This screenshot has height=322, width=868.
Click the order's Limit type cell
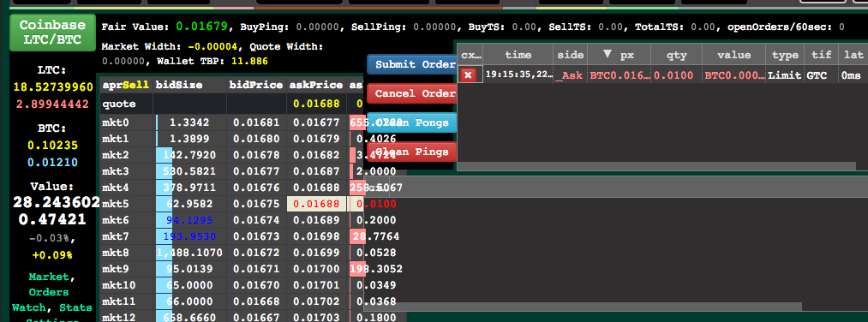tap(785, 75)
